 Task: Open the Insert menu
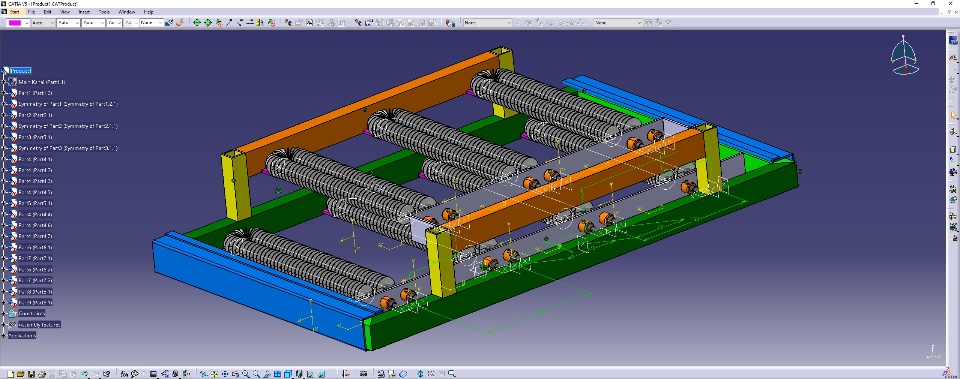pos(84,12)
